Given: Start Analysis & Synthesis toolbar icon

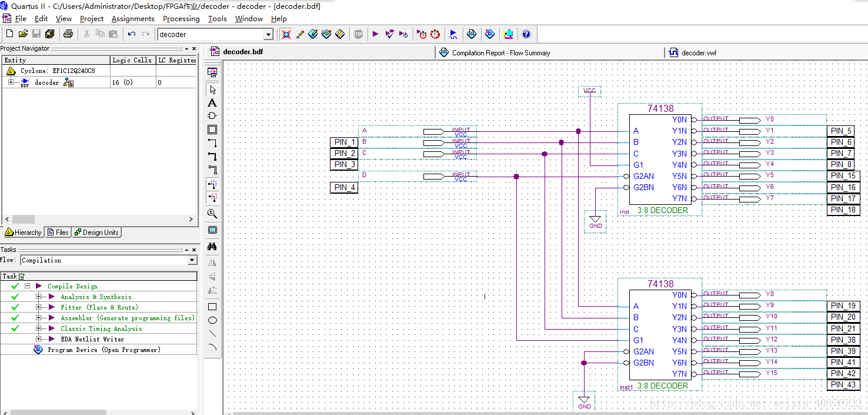Looking at the screenshot, I should point(389,34).
